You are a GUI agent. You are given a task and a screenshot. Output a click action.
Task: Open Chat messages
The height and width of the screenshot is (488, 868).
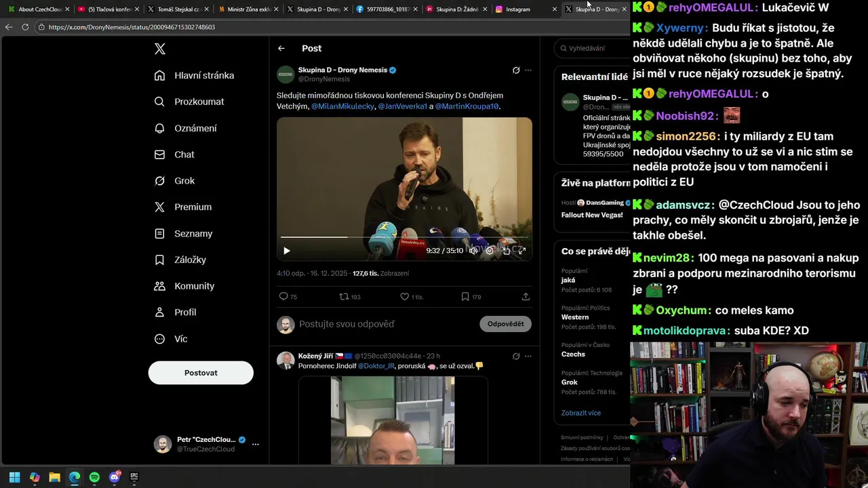point(174,155)
